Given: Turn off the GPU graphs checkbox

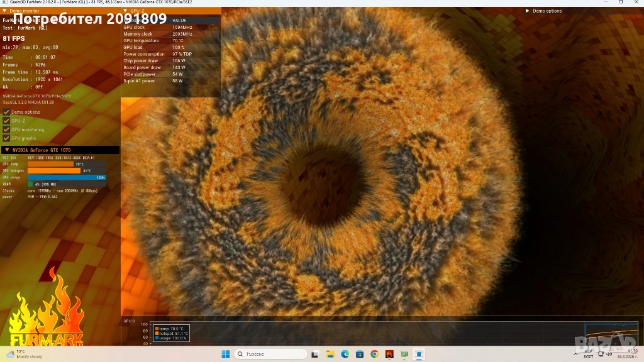Looking at the screenshot, I should [x=6, y=138].
